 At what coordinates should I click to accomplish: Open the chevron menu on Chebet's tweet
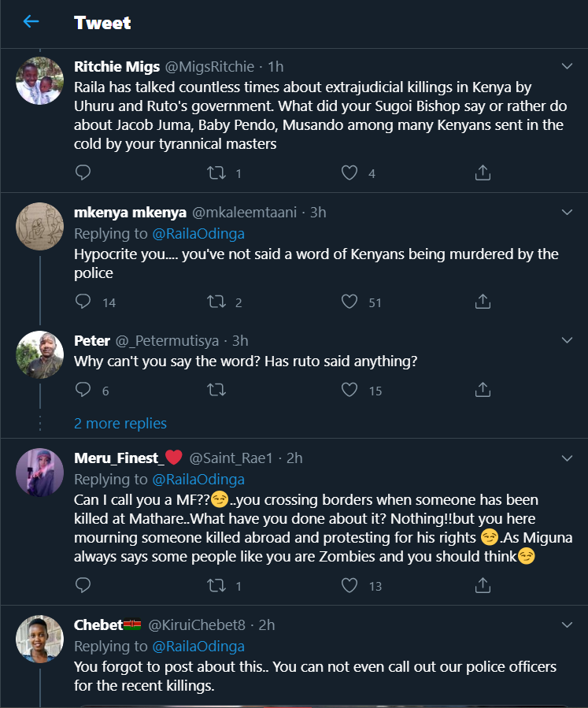[566, 625]
